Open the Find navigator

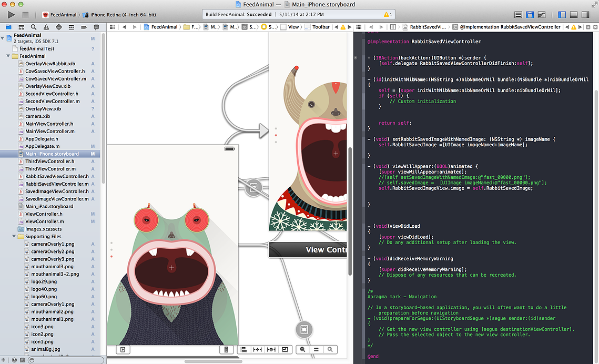pos(34,27)
